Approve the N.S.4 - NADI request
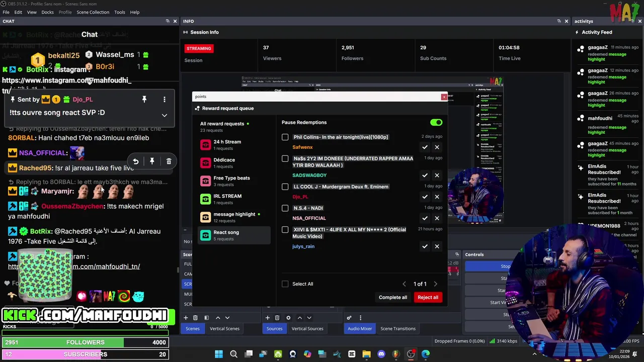Viewport: 644px width, 362px height. click(x=425, y=218)
